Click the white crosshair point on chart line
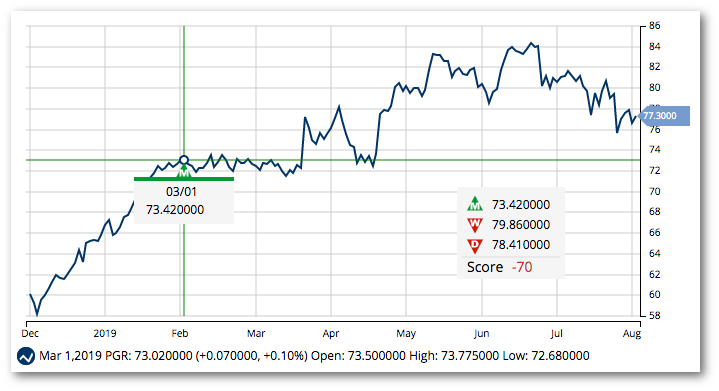The image size is (719, 391). tap(184, 160)
